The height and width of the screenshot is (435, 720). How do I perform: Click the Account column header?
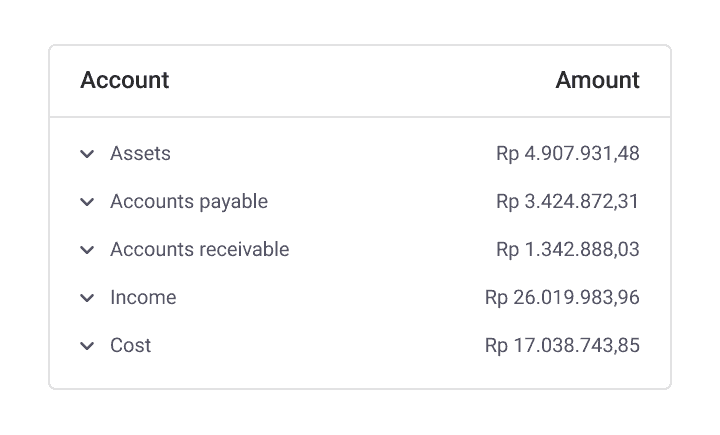pos(125,80)
